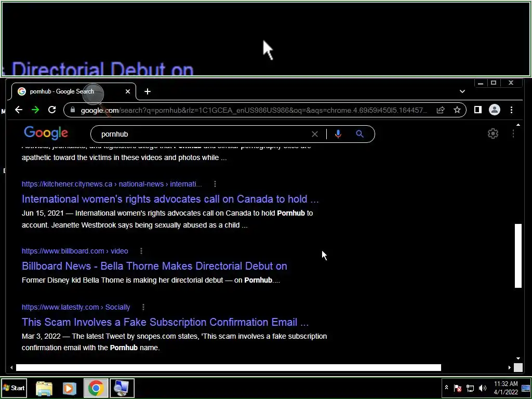Click the scroll up arrow
The height and width of the screenshot is (399, 532).
pyautogui.click(x=518, y=125)
